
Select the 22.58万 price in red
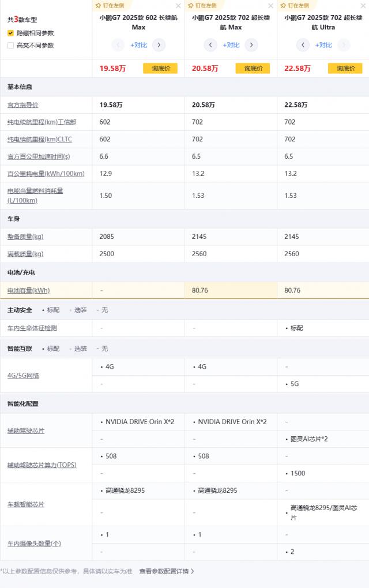click(298, 68)
